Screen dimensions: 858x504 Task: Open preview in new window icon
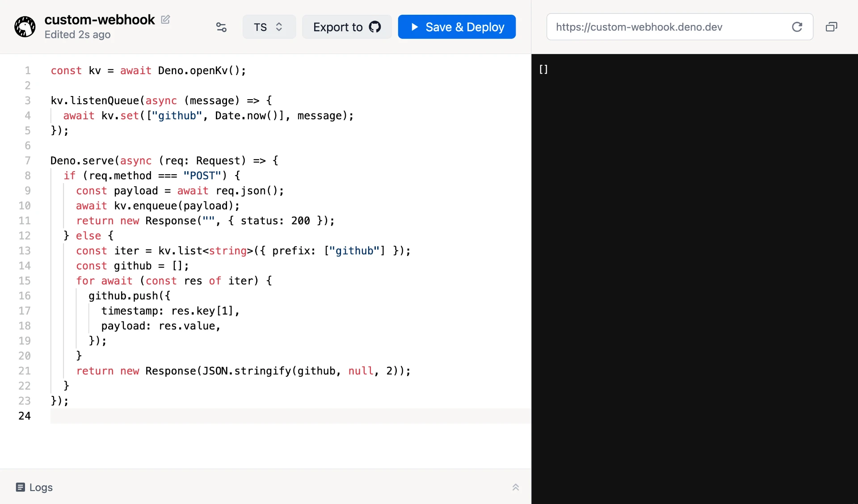tap(831, 27)
